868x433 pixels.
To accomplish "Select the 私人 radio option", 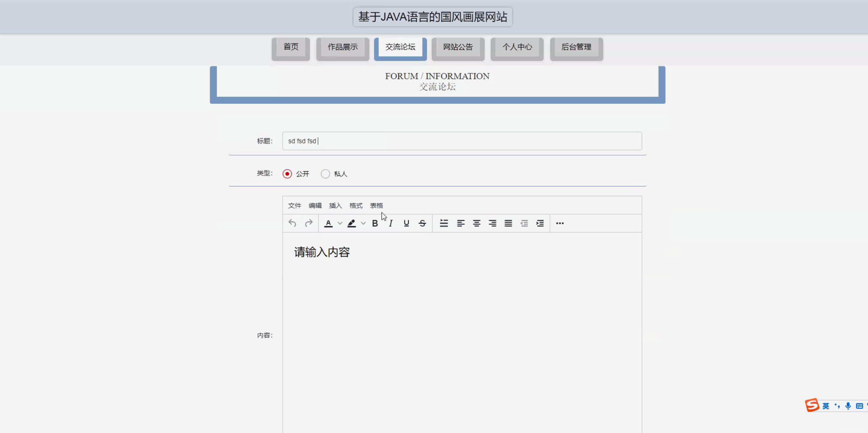I will pos(325,174).
